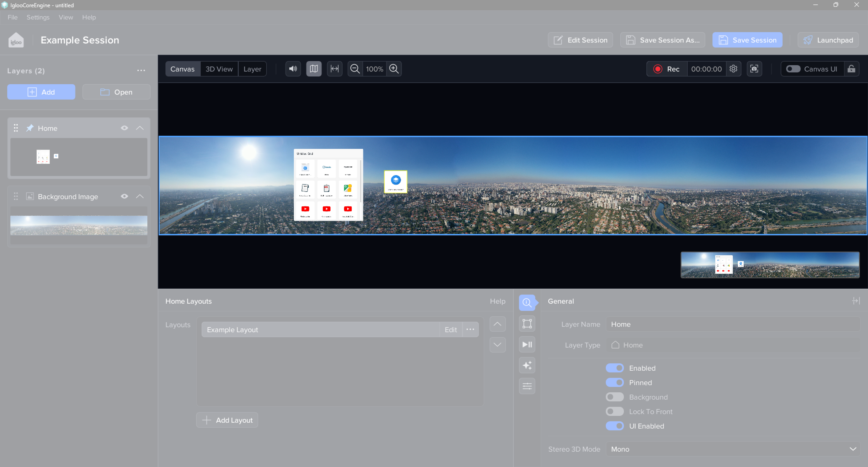
Task: Toggle the Canvas UI switch
Action: [x=793, y=69]
